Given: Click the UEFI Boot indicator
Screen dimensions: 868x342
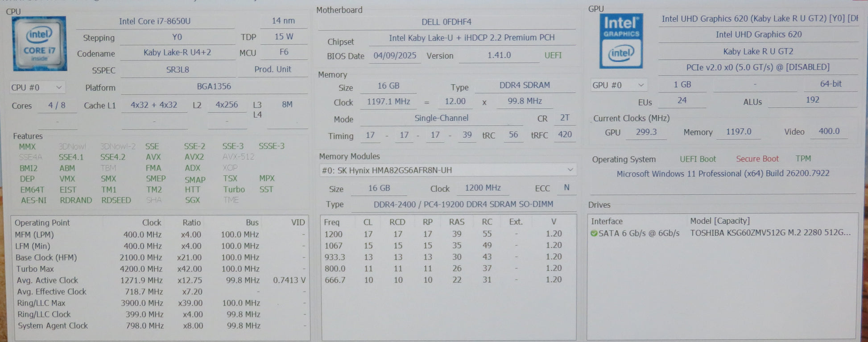Looking at the screenshot, I should [x=697, y=159].
